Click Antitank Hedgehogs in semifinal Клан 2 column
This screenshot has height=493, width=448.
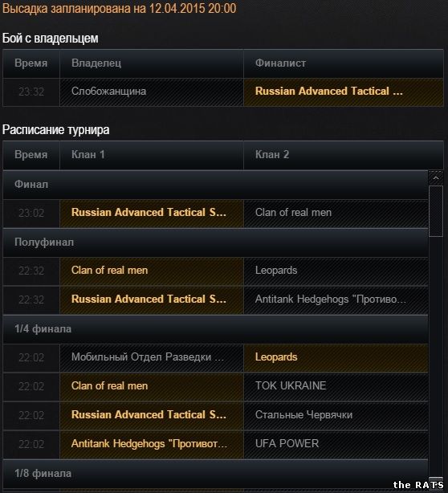[330, 299]
